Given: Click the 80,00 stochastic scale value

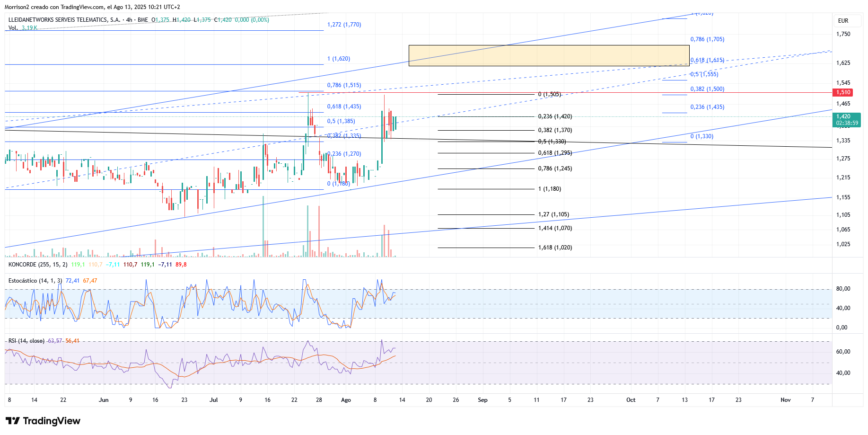Looking at the screenshot, I should (843, 289).
